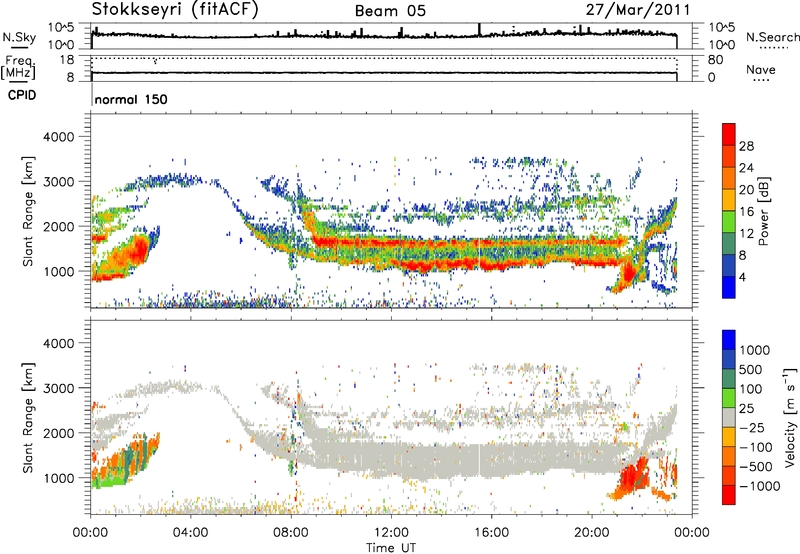Click the 16 label on Power colorbar
The height and width of the screenshot is (554, 800).
tap(746, 212)
